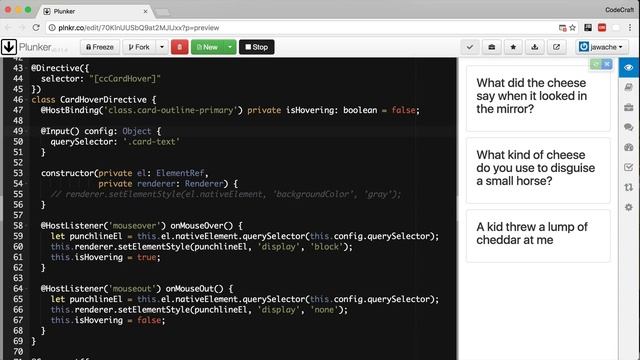Viewport: 640px width, 360px height.
Task: Click the red trash delete button
Action: [179, 47]
